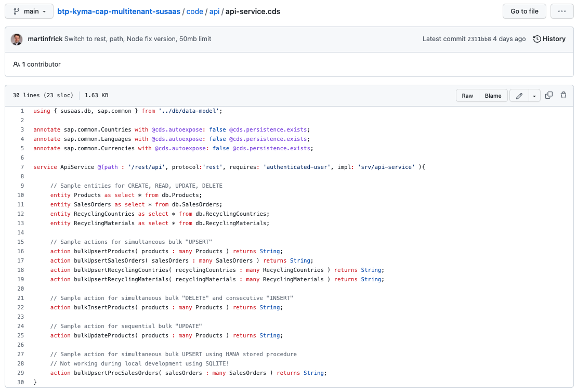Click the '/rest/api' path string
Screen dimensions: 577x392
(x=147, y=167)
